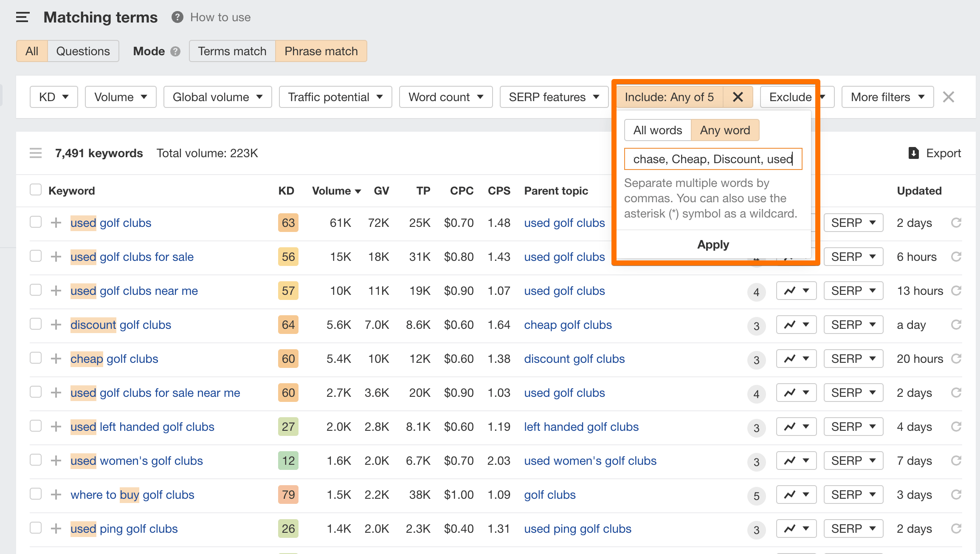
Task: Switch to the Questions tab
Action: tap(83, 51)
